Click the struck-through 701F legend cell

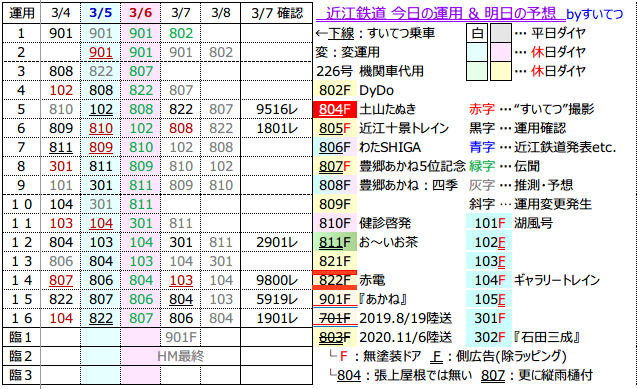[335, 318]
